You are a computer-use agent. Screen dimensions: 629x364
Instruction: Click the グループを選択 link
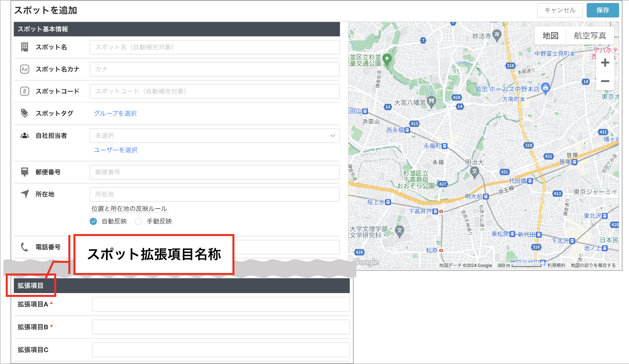pyautogui.click(x=115, y=113)
